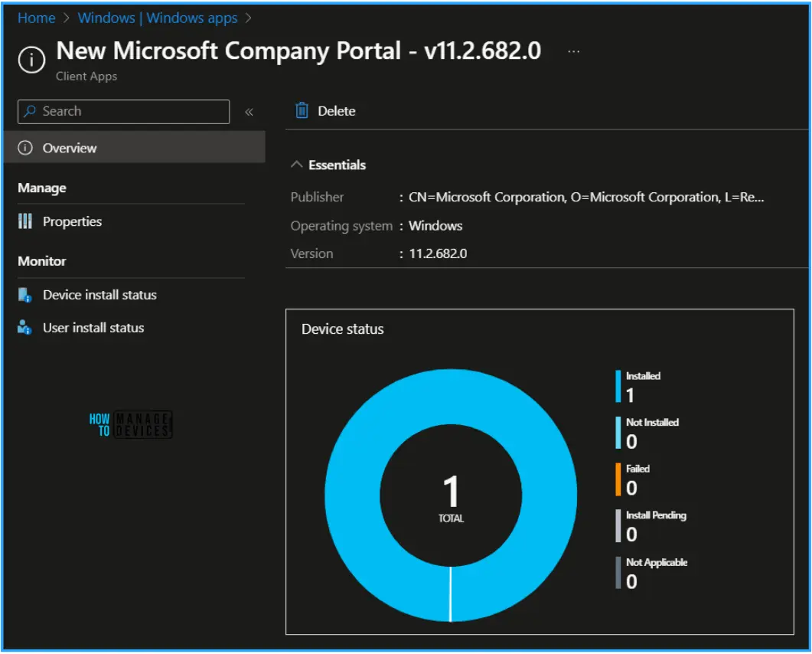Click the Properties bars icon
812x654 pixels.
point(24,221)
